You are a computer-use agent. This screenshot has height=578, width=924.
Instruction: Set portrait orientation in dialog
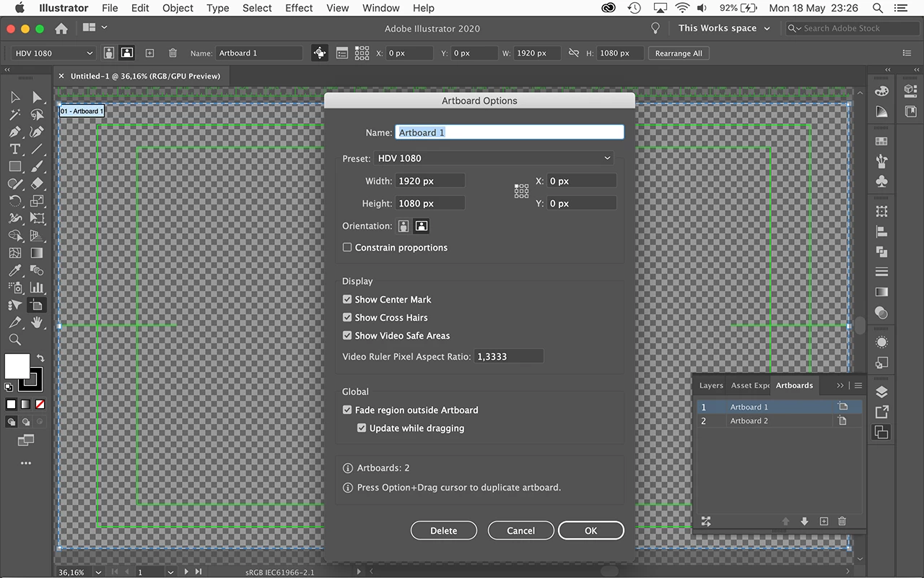point(404,226)
